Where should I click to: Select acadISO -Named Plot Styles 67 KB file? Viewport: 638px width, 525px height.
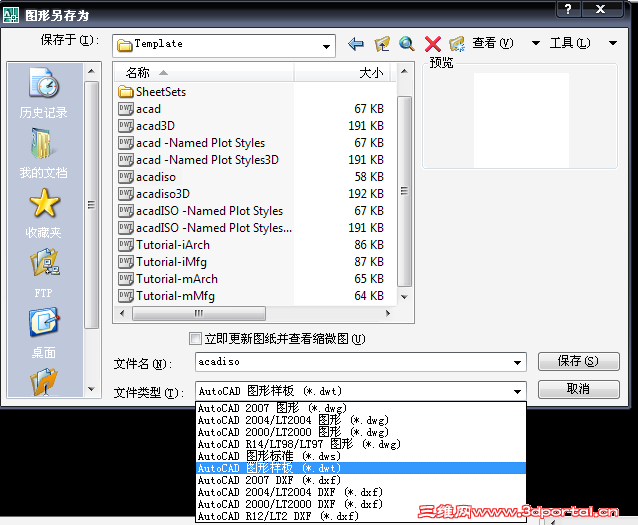pyautogui.click(x=201, y=211)
